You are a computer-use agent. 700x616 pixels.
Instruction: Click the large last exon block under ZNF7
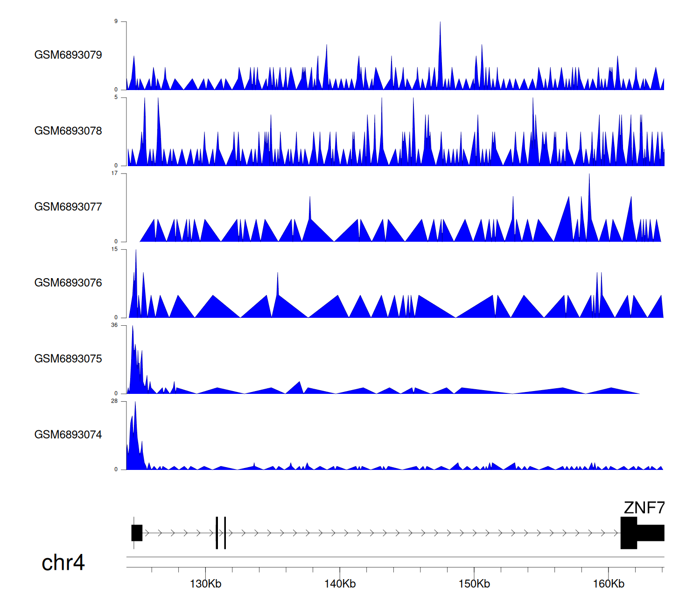pos(629,533)
